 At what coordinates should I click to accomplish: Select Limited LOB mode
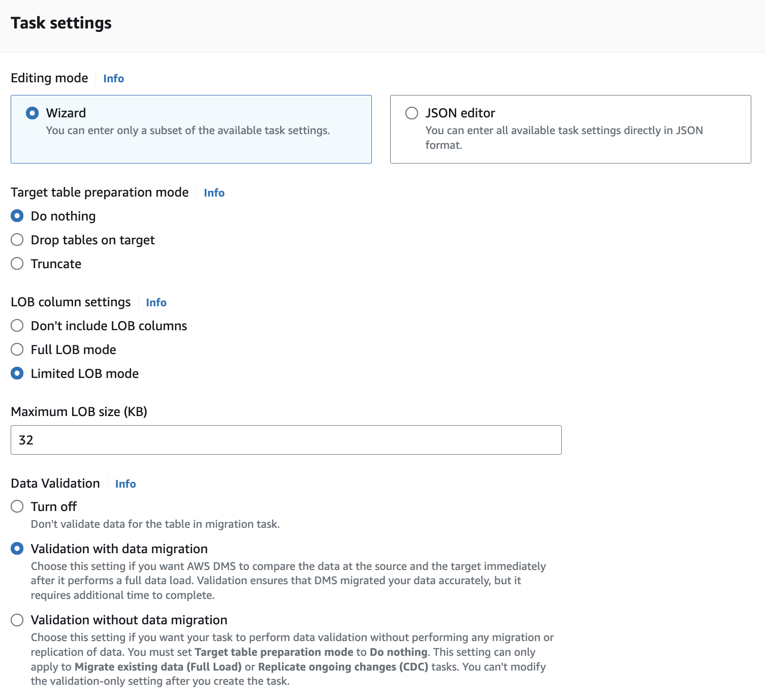17,373
